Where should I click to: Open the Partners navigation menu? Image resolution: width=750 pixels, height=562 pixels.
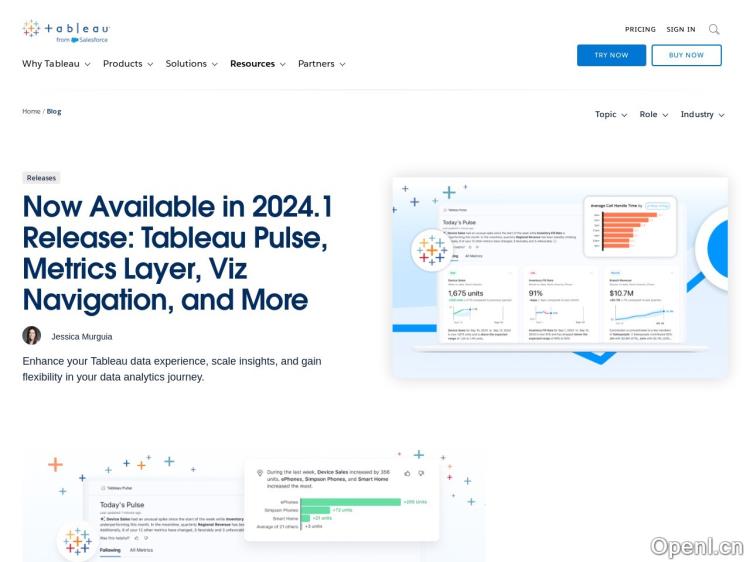click(321, 64)
